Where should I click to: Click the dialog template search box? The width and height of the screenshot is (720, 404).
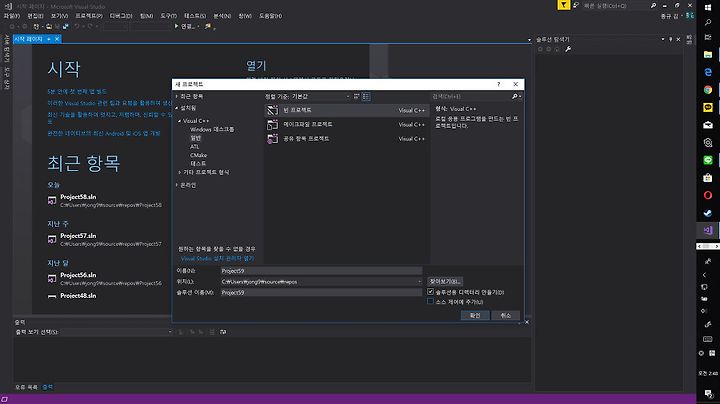[x=471, y=96]
